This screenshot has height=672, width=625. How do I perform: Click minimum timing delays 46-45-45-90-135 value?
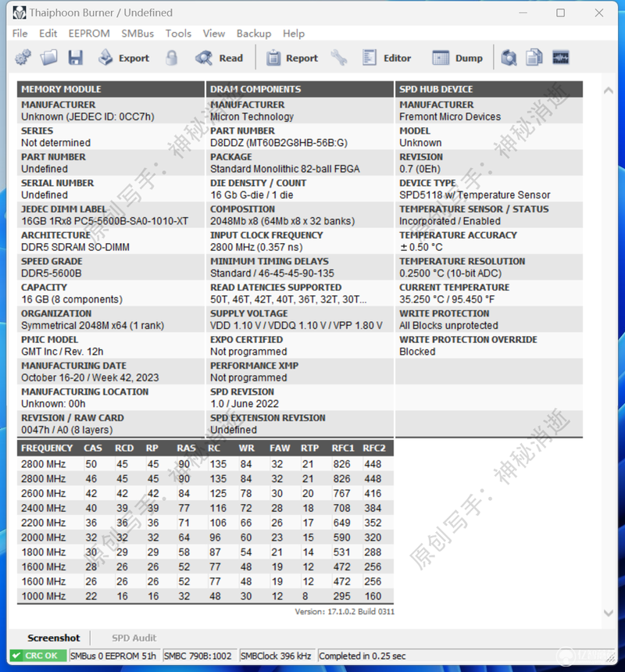click(272, 273)
